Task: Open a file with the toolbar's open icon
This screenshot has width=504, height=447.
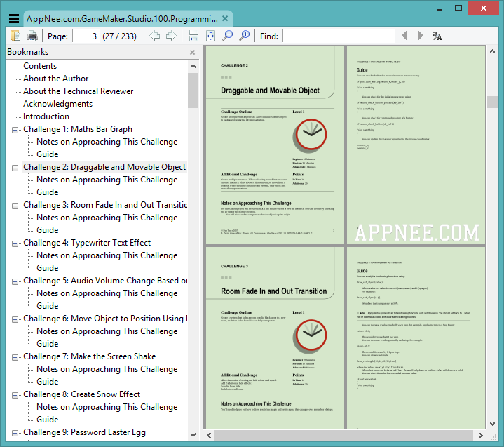Action: (15, 36)
